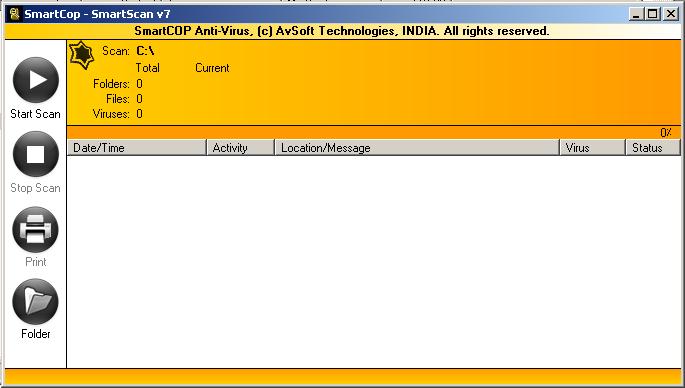Screen dimensions: 685x388
Task: Click the Total column label
Action: (148, 68)
